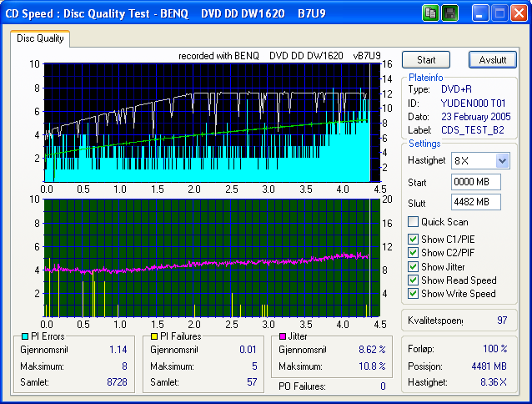Toggle Show C2/PIF checkbox
The height and width of the screenshot is (404, 532).
pos(413,253)
